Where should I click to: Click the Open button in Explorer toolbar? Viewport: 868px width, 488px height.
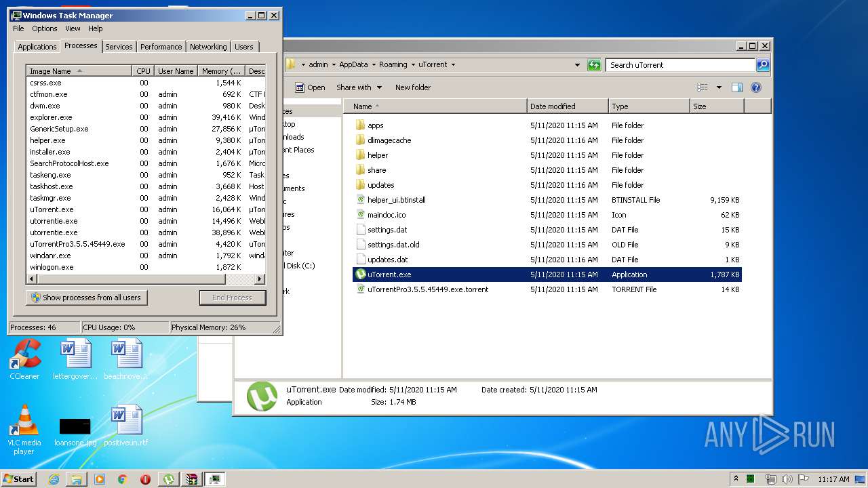pos(310,87)
